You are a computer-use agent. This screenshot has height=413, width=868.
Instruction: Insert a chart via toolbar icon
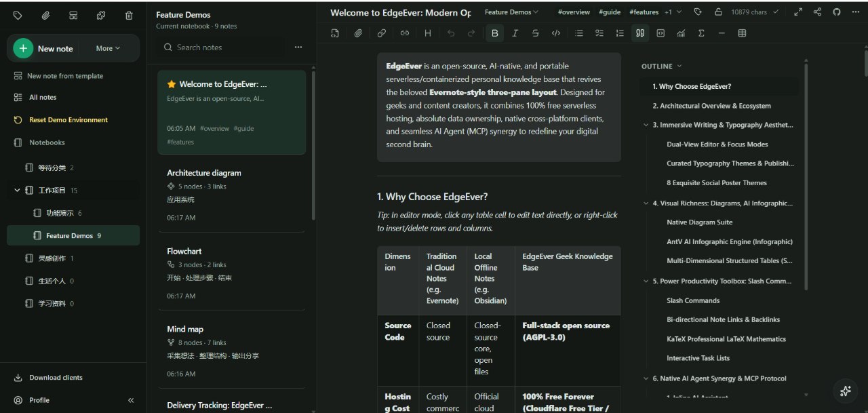point(681,33)
